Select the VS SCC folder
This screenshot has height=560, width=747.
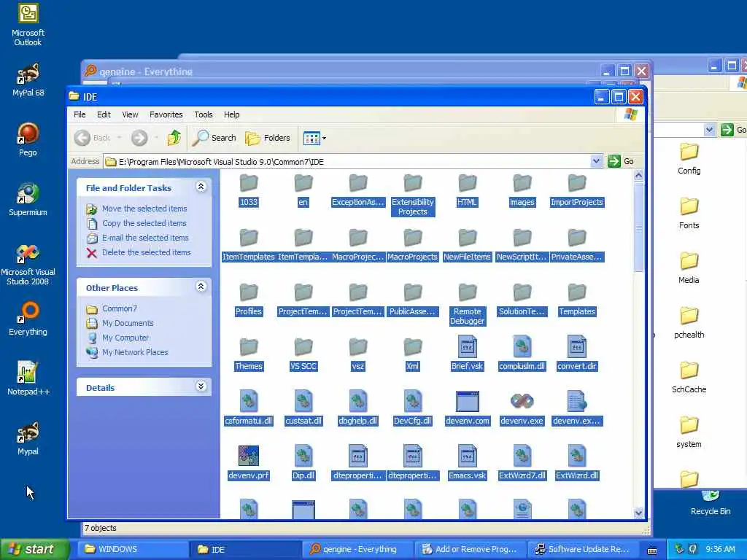303,354
